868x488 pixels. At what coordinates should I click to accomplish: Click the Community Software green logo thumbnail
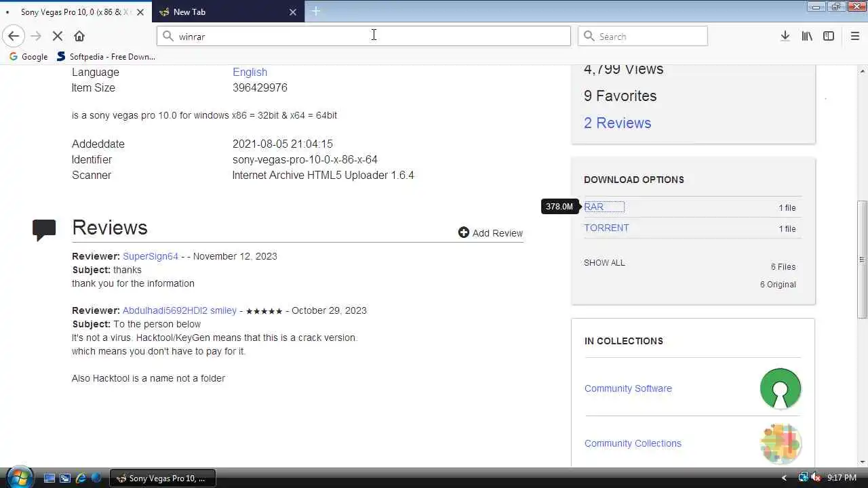(x=781, y=388)
